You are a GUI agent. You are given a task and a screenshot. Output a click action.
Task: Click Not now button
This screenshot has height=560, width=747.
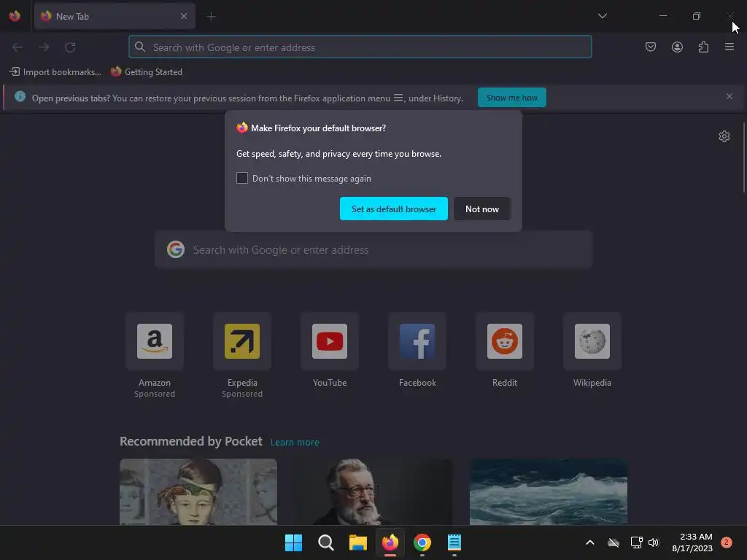(482, 209)
